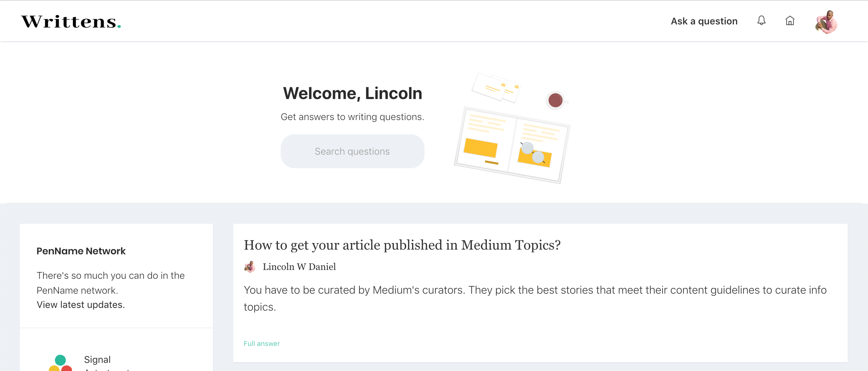868x371 pixels.
Task: Click the Signal label in sidebar
Action: point(97,359)
